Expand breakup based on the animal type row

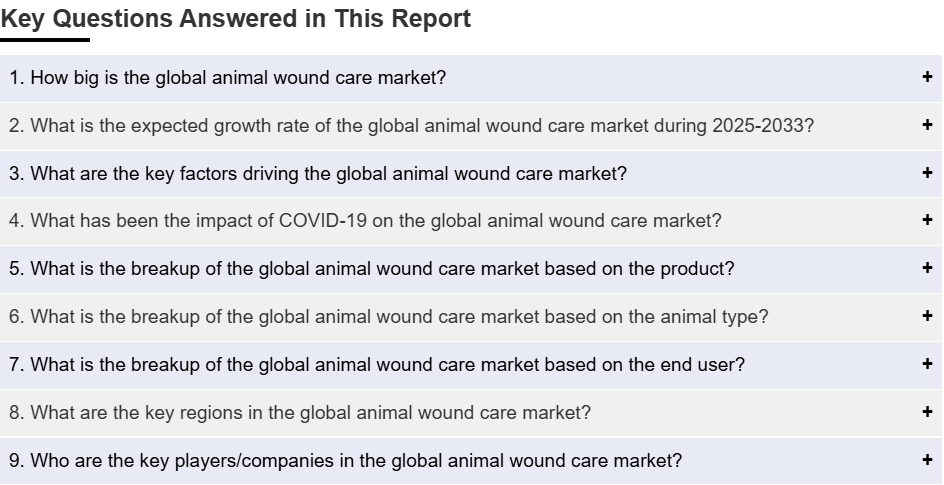[471, 317]
